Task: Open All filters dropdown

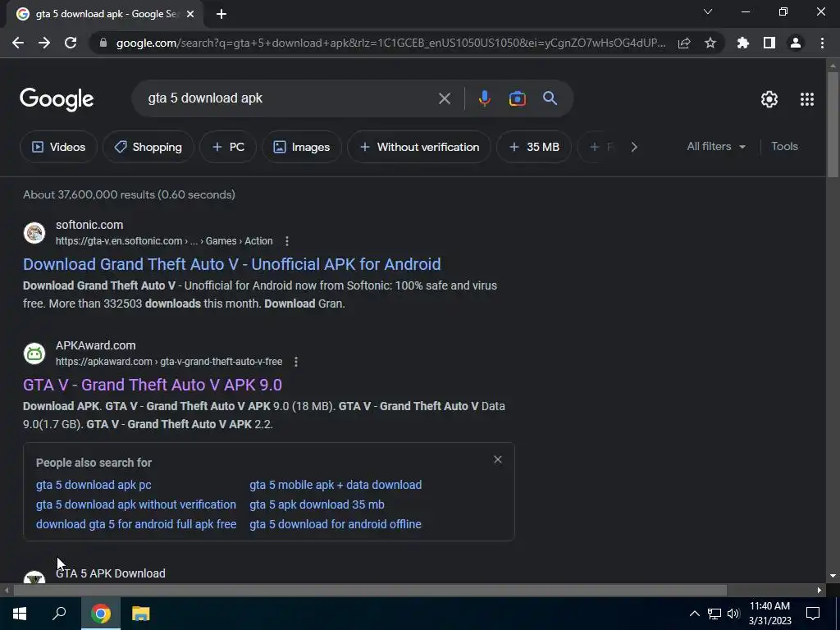Action: click(716, 146)
